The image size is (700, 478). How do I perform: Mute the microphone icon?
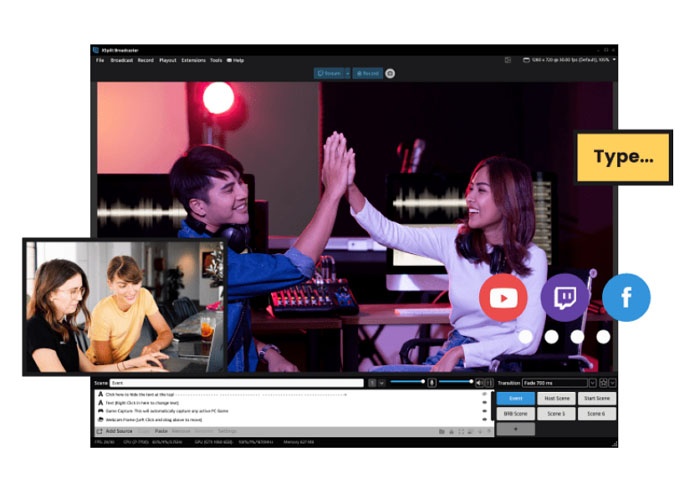point(432,383)
